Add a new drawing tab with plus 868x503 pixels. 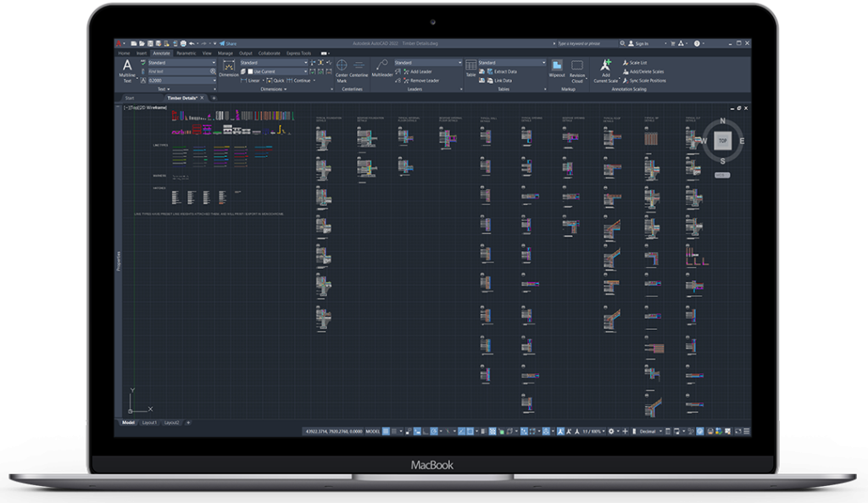214,98
